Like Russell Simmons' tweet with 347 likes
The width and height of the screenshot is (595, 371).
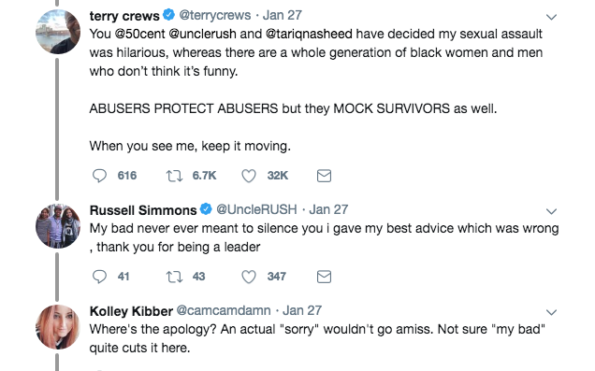point(249,277)
